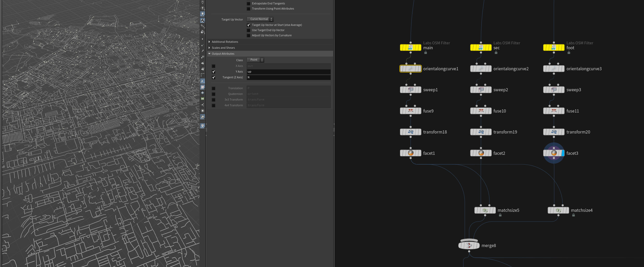Screen dimensions: 644x267
Task: Toggle display primitive numbers in viewport
Action: coord(203,69)
